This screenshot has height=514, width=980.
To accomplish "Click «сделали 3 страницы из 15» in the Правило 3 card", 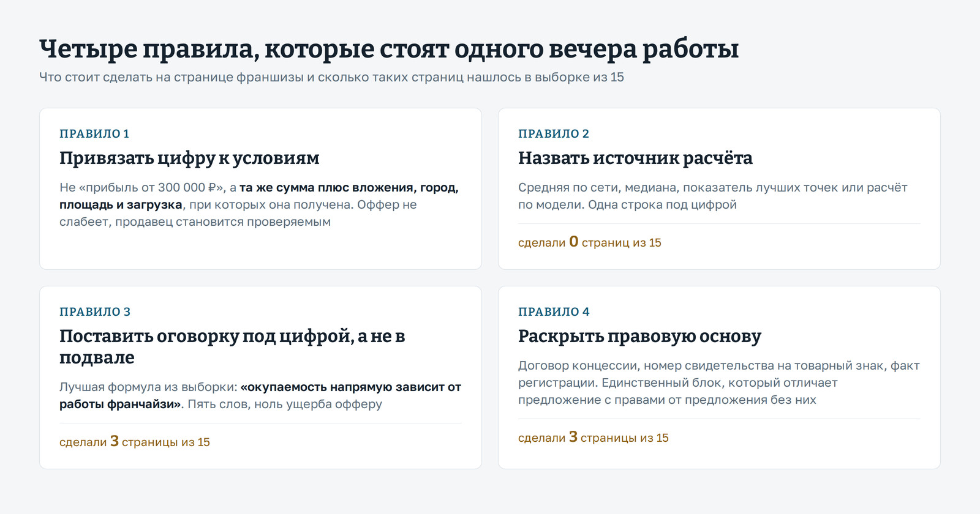I will (x=135, y=442).
